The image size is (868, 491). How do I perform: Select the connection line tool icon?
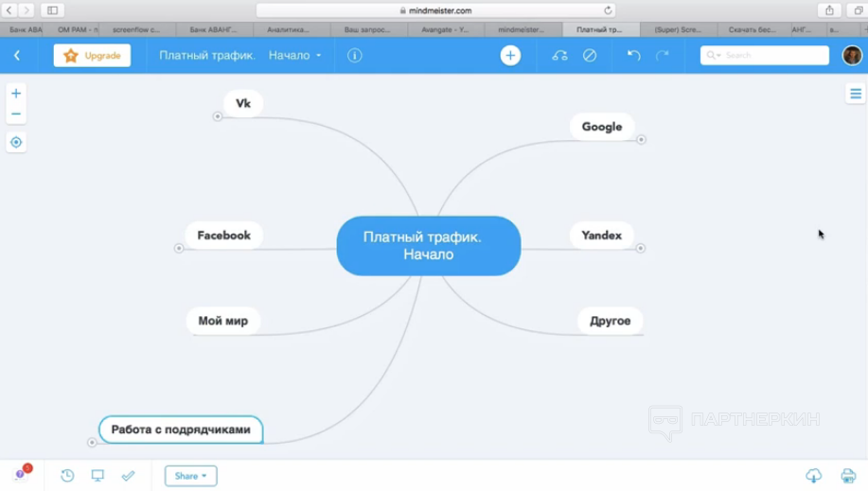click(559, 56)
